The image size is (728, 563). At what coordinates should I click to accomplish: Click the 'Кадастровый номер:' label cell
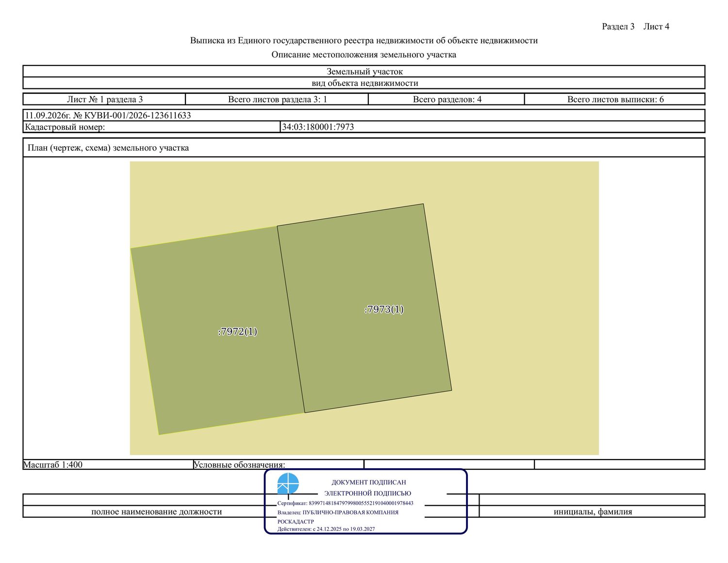click(x=152, y=127)
